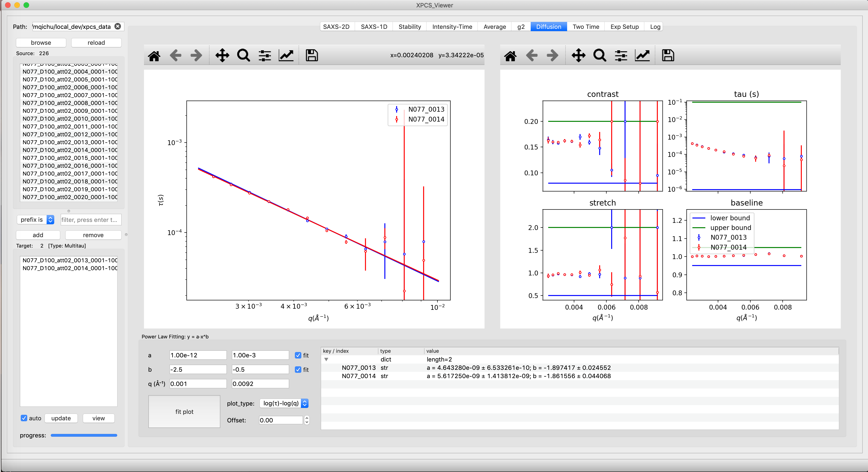Clear the Path field with X icon
Screen dimensions: 868x472
click(x=118, y=26)
